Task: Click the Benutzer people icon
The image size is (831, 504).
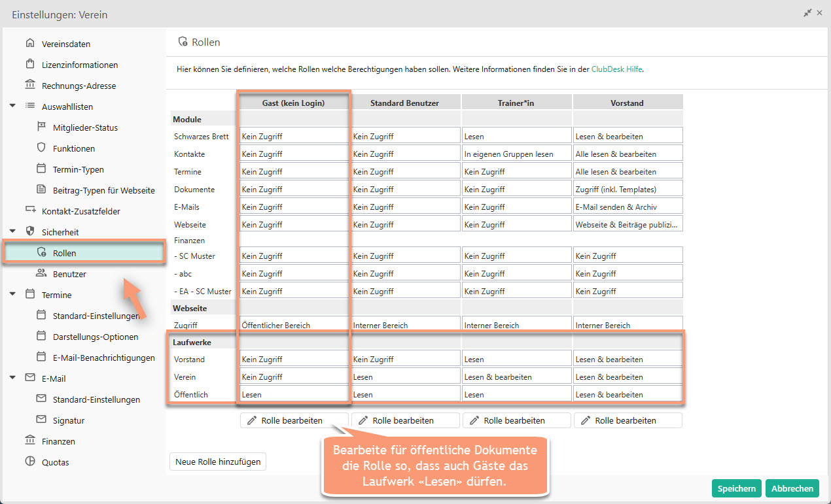Action: [x=41, y=273]
